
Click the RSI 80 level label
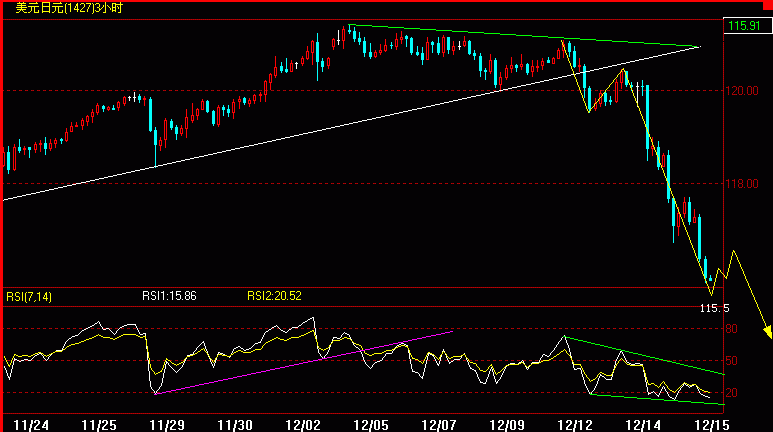(x=732, y=329)
